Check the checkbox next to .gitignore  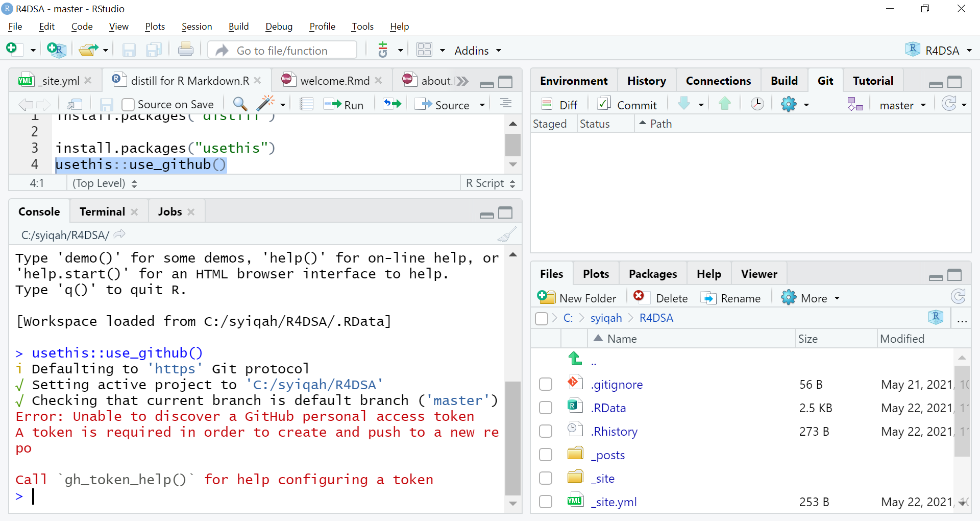point(546,384)
